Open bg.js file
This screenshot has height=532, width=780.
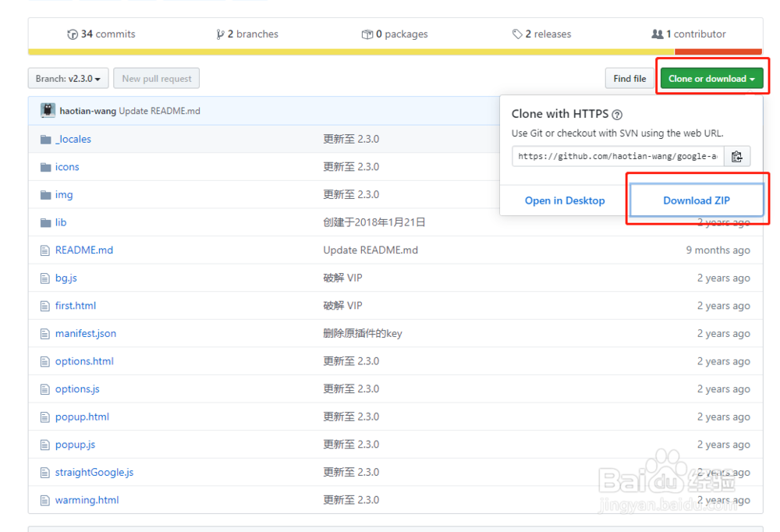[66, 278]
